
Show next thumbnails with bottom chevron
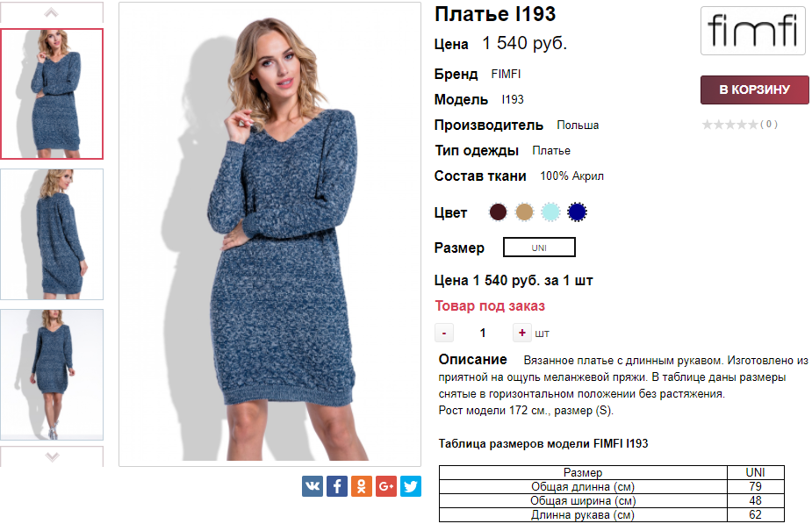[52, 456]
